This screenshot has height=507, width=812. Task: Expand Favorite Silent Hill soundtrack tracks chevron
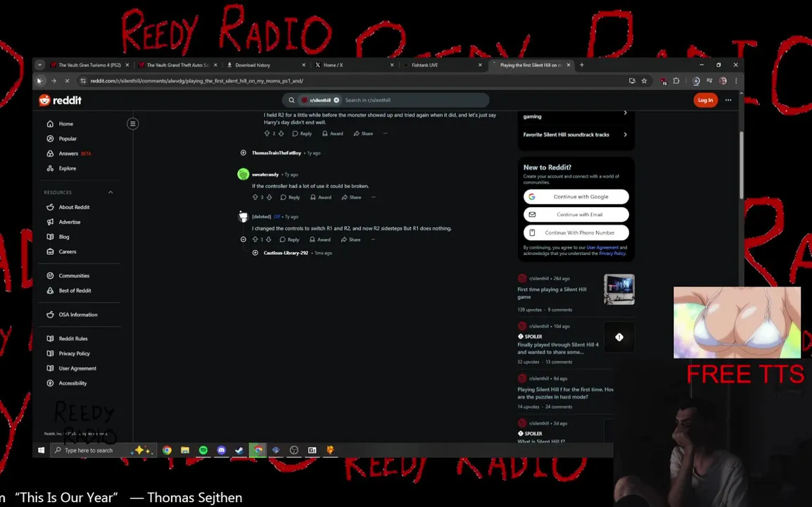tap(625, 134)
